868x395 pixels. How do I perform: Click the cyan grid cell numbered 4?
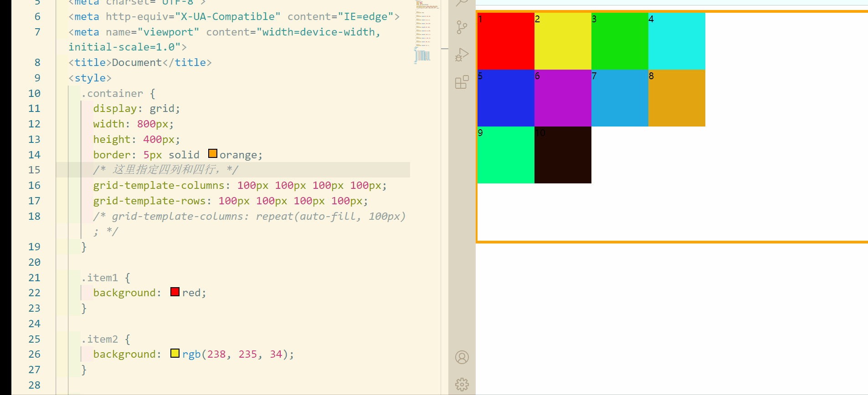click(677, 41)
